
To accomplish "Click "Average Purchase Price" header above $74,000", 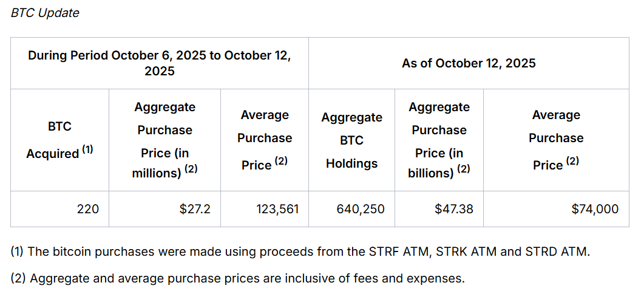I will (555, 140).
